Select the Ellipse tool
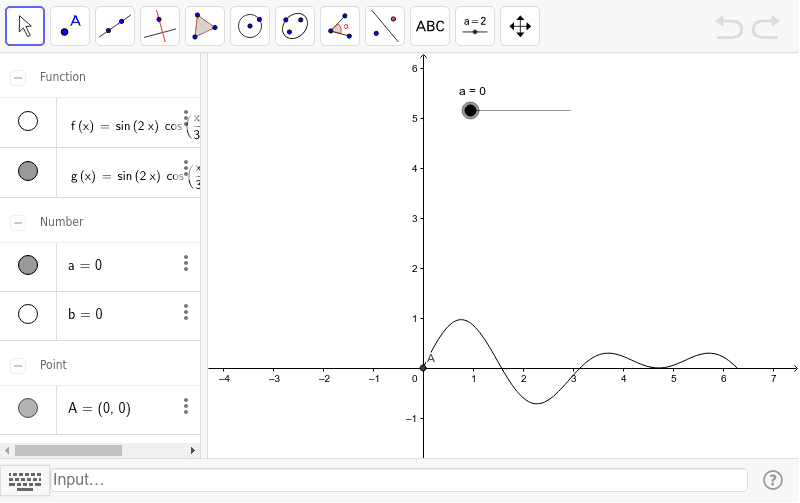This screenshot has width=800, height=503. click(295, 26)
